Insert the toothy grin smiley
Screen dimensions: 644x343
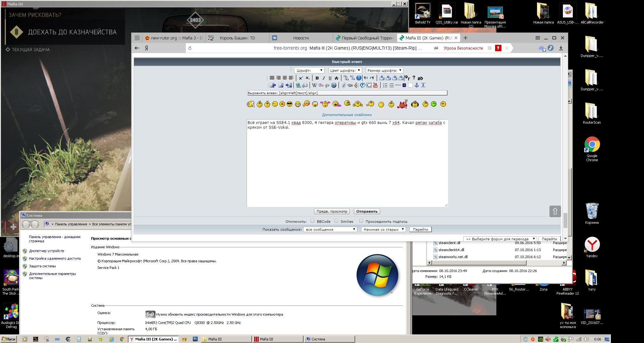point(297,104)
